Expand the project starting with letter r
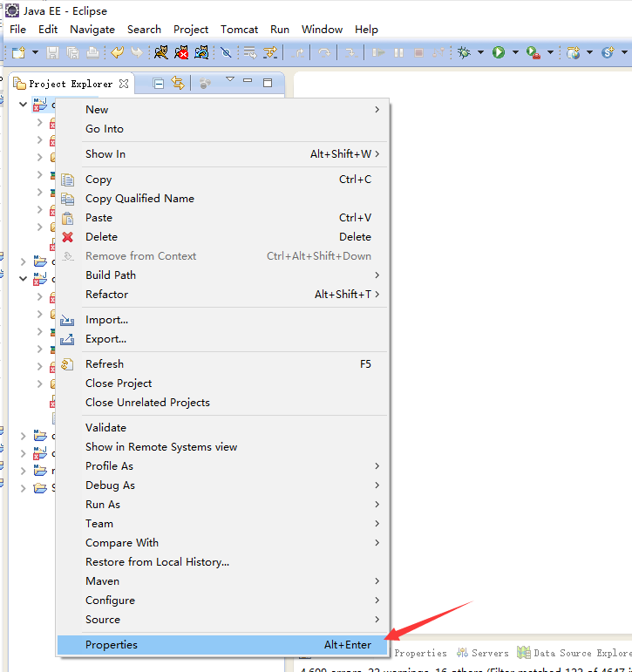 click(x=24, y=471)
